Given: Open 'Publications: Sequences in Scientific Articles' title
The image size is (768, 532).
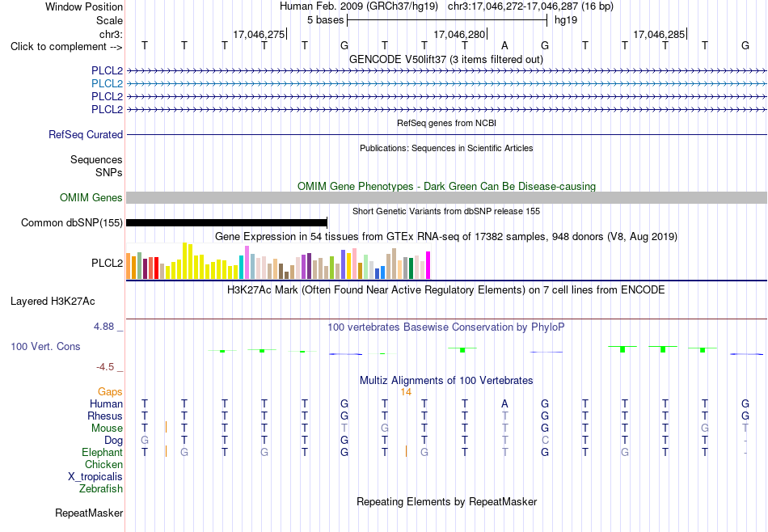Looking at the screenshot, I should tap(446, 148).
